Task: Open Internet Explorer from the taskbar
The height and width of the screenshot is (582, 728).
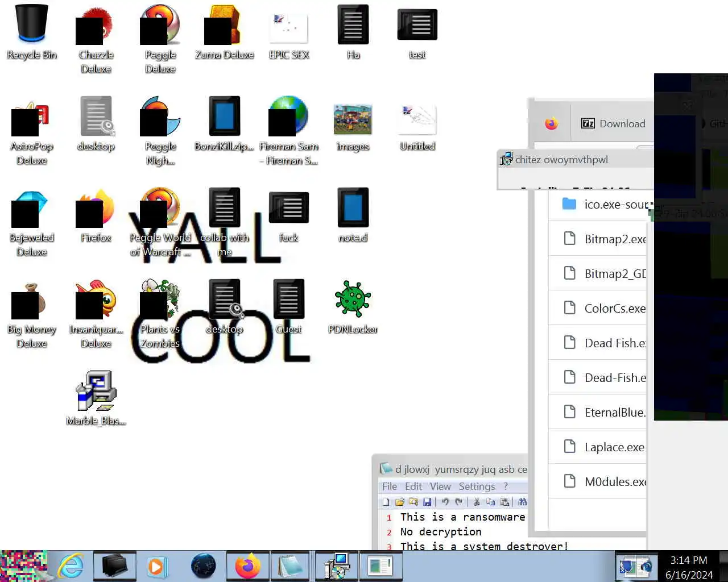Action: coord(71,566)
